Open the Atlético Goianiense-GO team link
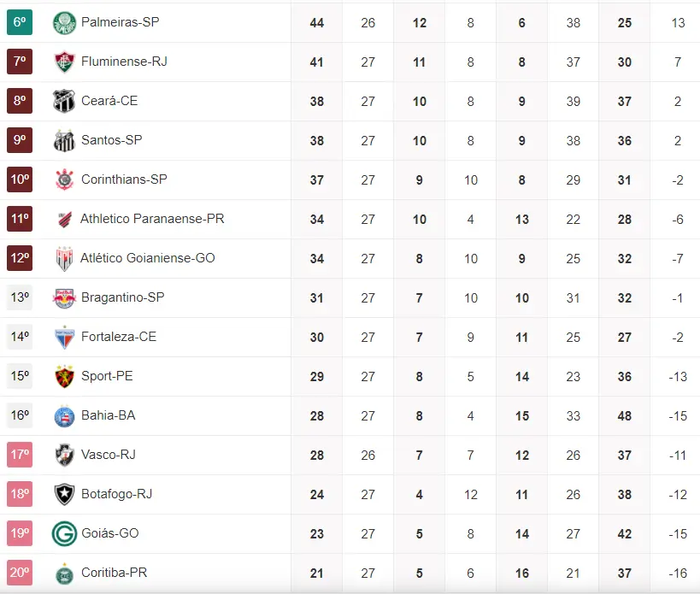Screen dimensions: 700x594 pos(148,258)
